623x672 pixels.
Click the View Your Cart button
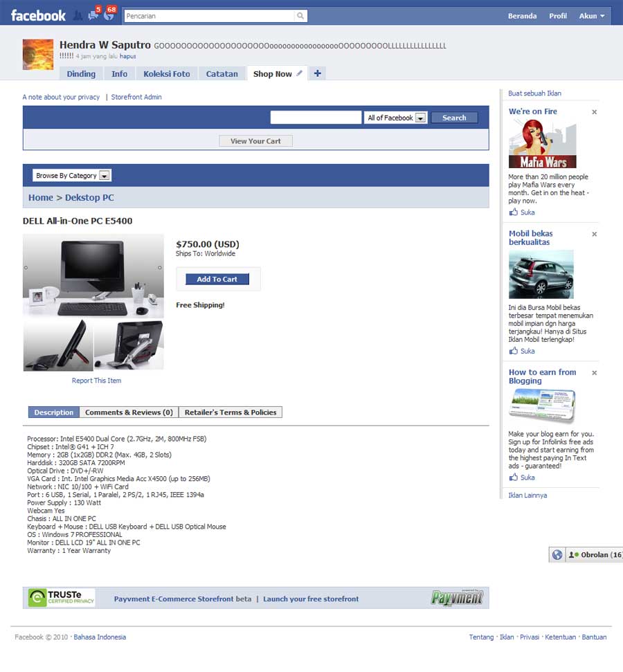[255, 141]
